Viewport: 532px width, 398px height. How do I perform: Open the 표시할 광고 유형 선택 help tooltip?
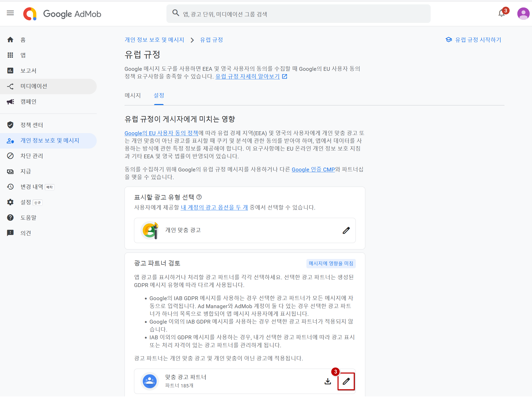(x=199, y=197)
